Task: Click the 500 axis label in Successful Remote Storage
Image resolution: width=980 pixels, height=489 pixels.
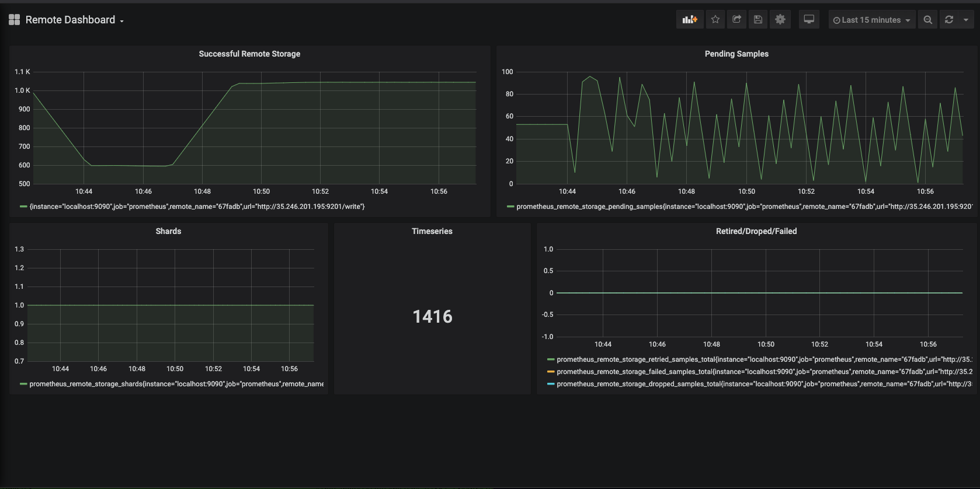Action: point(24,184)
